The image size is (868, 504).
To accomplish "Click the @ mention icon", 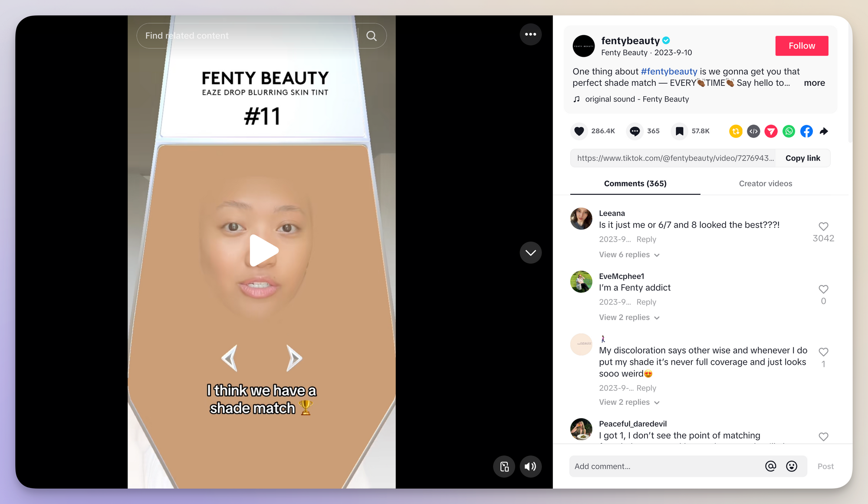I will [770, 466].
